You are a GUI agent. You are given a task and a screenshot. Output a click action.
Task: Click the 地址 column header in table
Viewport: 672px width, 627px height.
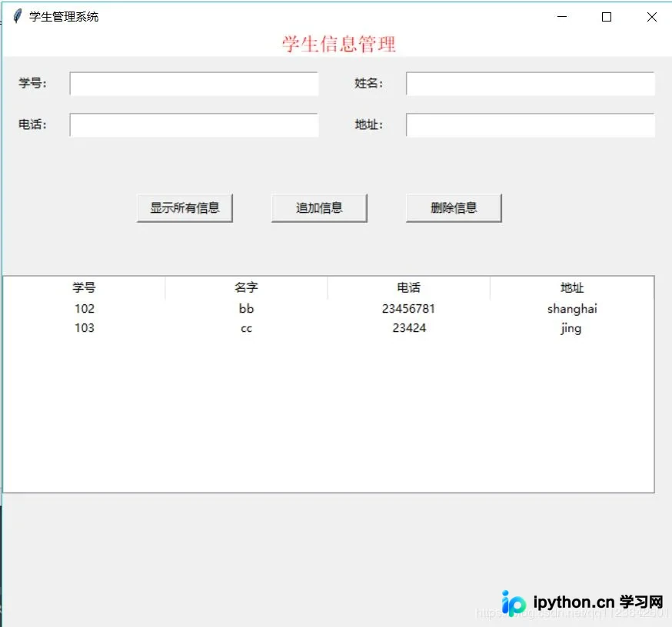[x=572, y=287]
